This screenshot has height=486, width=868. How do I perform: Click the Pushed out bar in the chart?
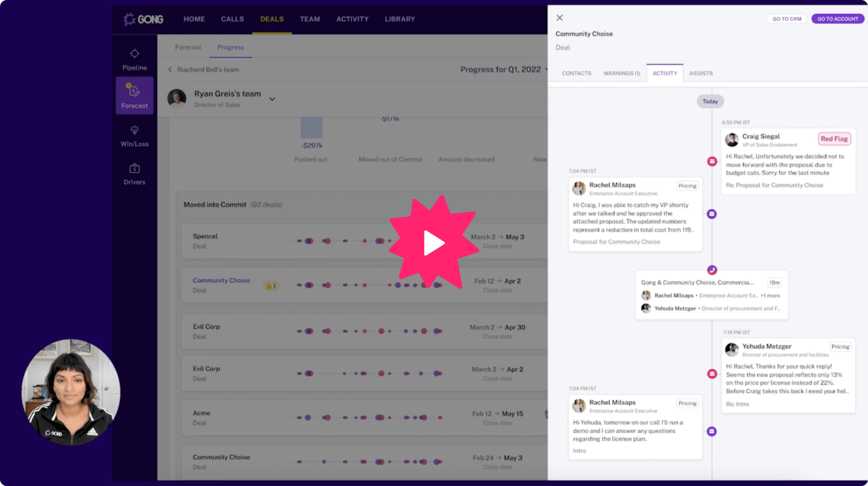[311, 127]
